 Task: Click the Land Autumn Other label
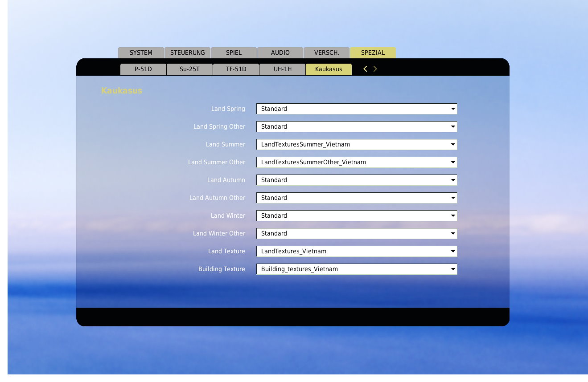pyautogui.click(x=218, y=198)
